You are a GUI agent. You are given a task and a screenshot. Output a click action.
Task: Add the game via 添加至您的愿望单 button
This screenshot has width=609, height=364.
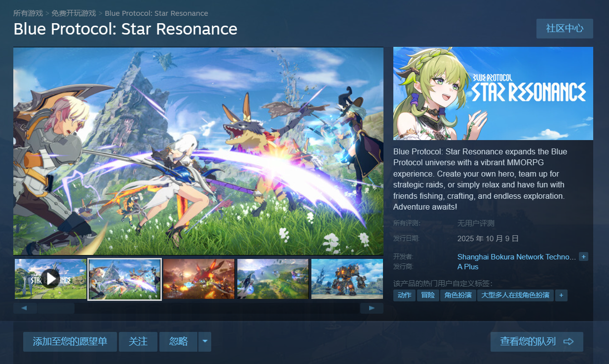[x=70, y=342]
